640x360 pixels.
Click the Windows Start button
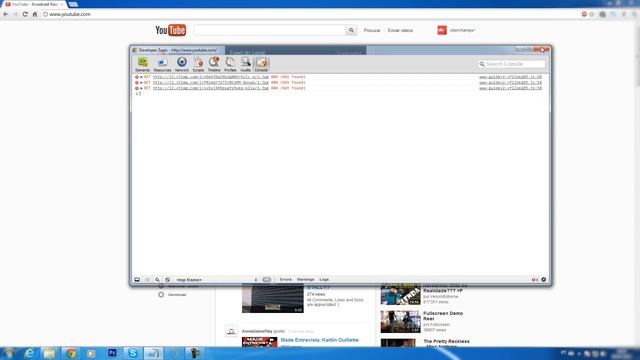(9, 353)
